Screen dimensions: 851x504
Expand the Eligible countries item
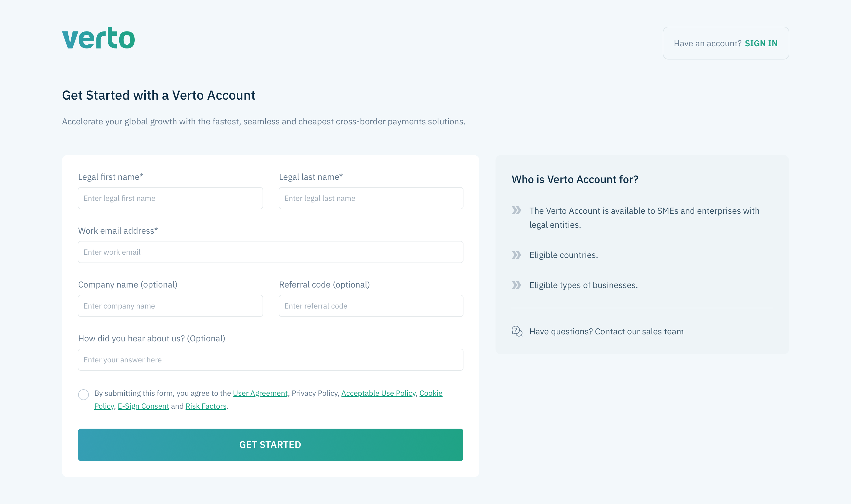tap(564, 255)
